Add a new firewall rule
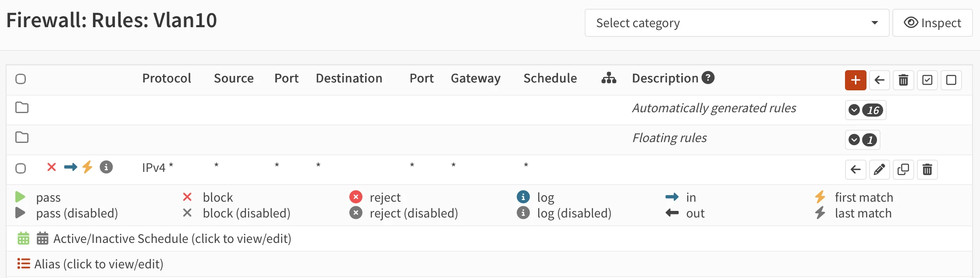Image resolution: width=980 pixels, height=278 pixels. pos(856,80)
